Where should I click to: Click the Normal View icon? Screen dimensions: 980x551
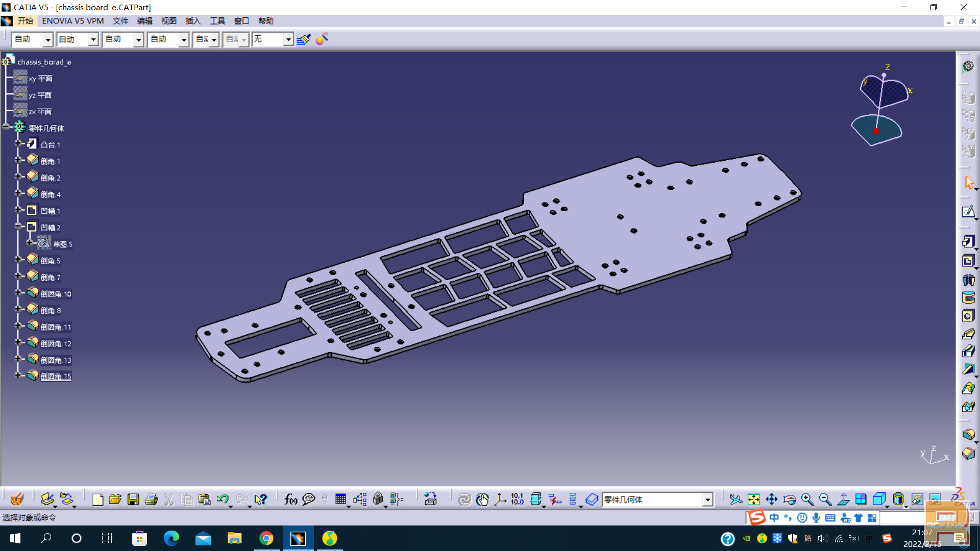click(x=843, y=499)
